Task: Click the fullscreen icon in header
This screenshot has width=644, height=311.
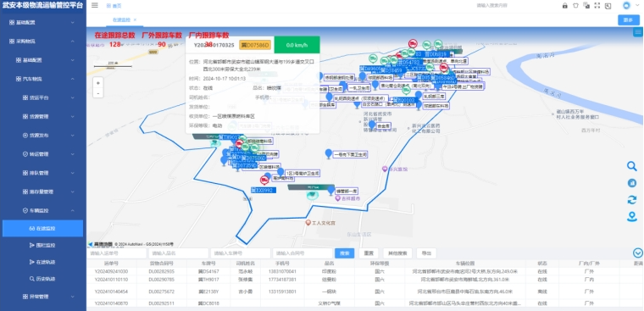Action: (x=597, y=6)
